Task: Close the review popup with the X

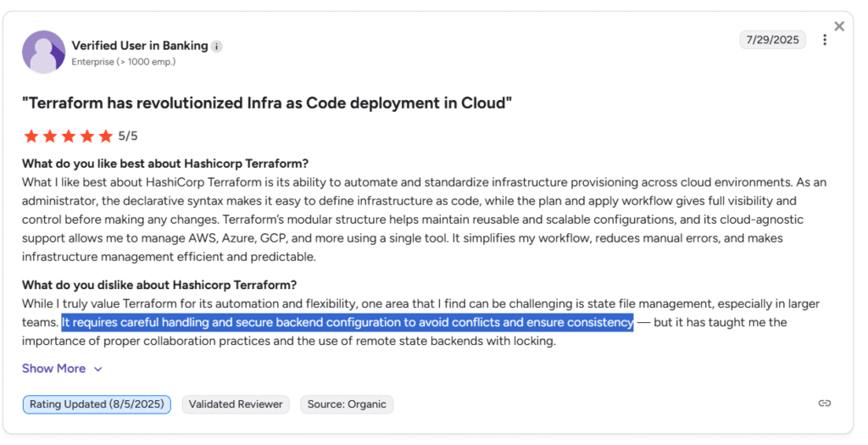Action: [839, 26]
